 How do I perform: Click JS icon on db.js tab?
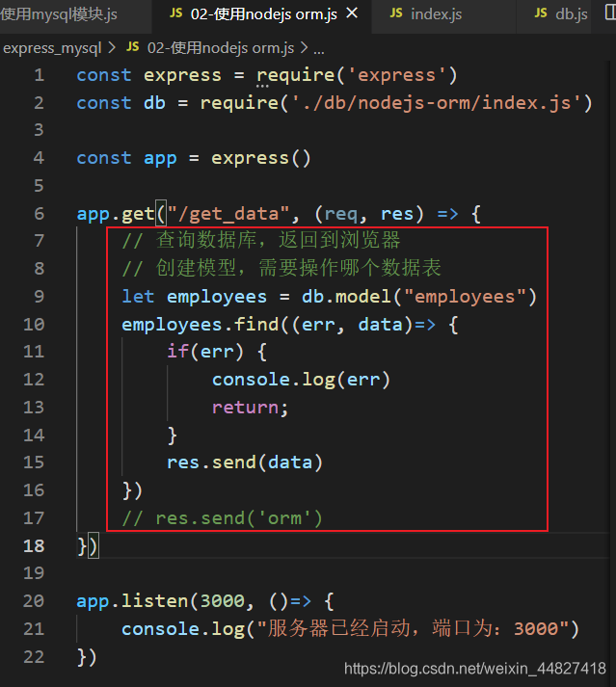click(541, 13)
